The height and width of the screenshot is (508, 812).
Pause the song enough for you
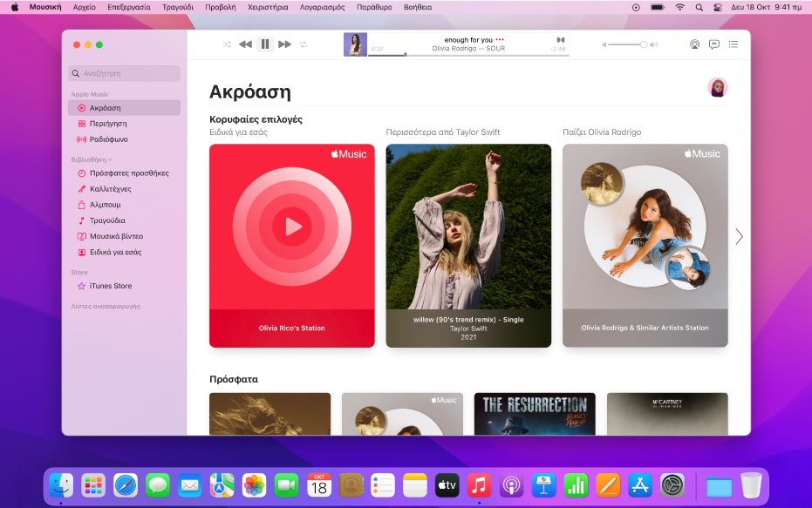[265, 44]
